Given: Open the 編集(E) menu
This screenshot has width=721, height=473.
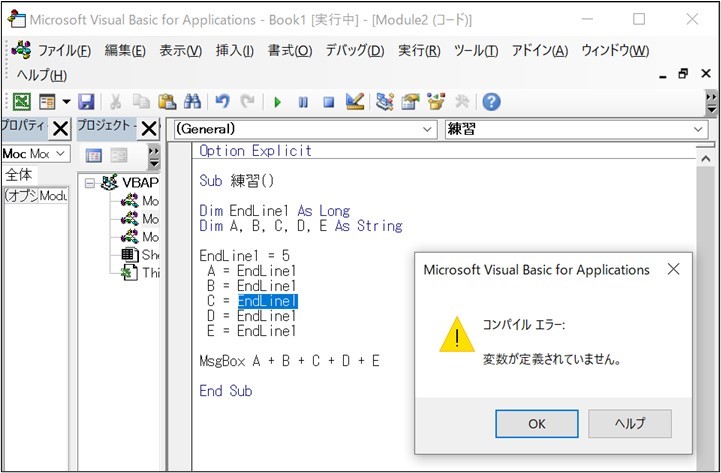Looking at the screenshot, I should coord(125,50).
